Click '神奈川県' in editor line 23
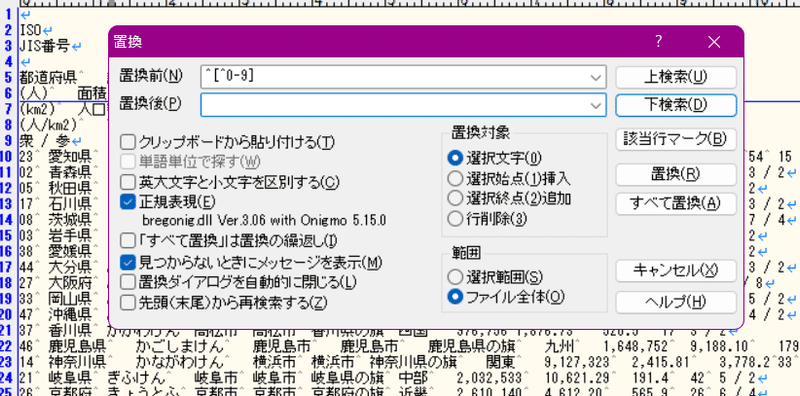The width and height of the screenshot is (800, 396). click(x=77, y=363)
